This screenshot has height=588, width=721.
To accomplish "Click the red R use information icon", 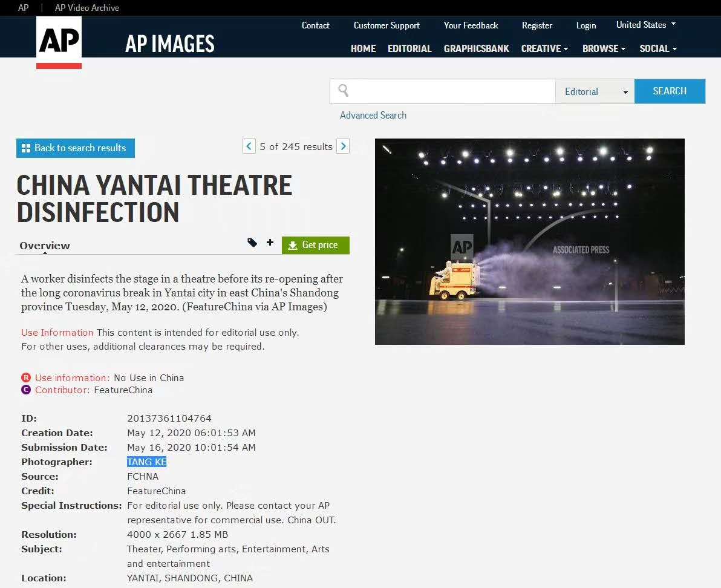I will pyautogui.click(x=26, y=377).
